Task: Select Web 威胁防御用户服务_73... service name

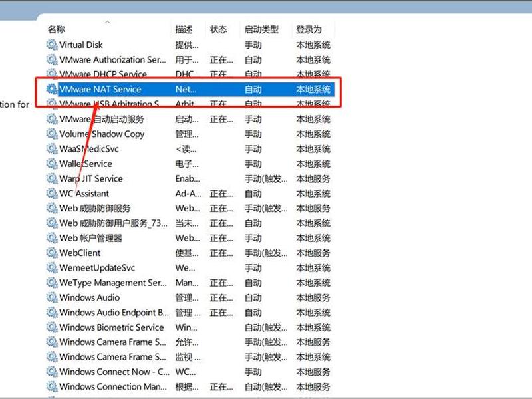Action: (113, 223)
